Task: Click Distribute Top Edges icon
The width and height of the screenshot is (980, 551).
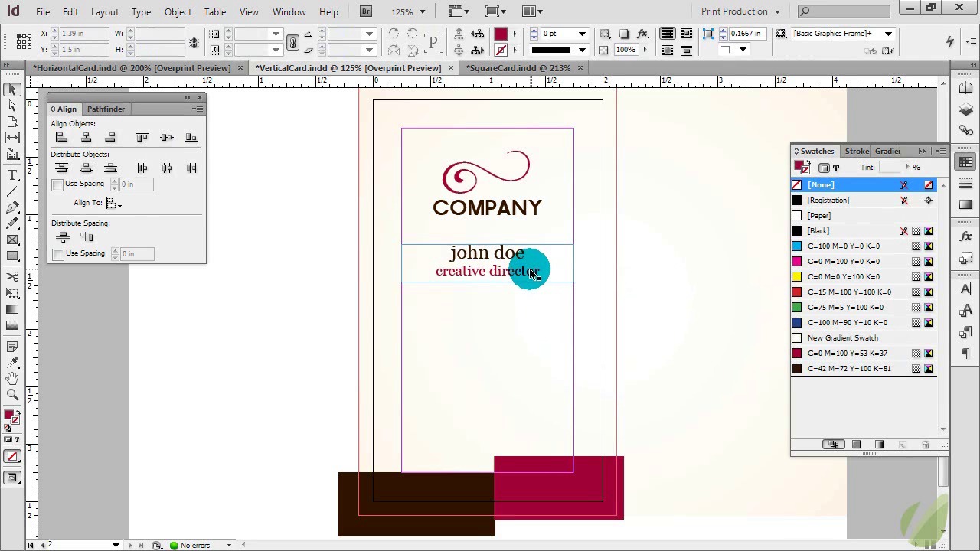Action: (x=62, y=168)
